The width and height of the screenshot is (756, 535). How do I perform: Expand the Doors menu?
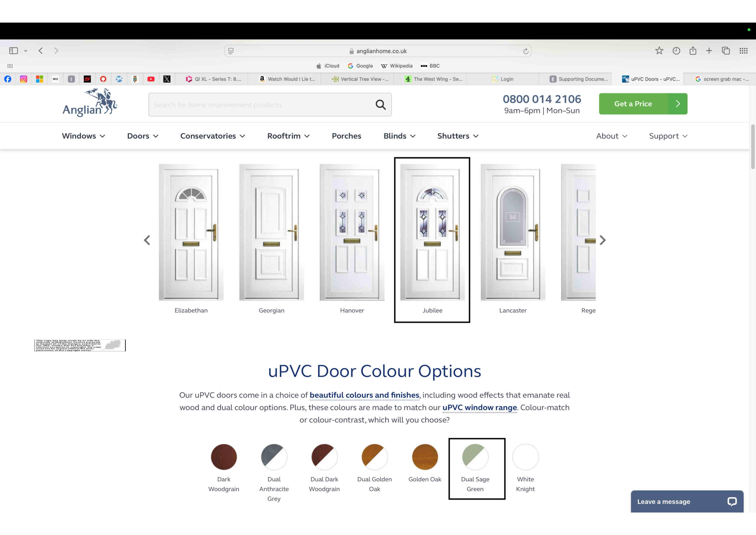[143, 136]
